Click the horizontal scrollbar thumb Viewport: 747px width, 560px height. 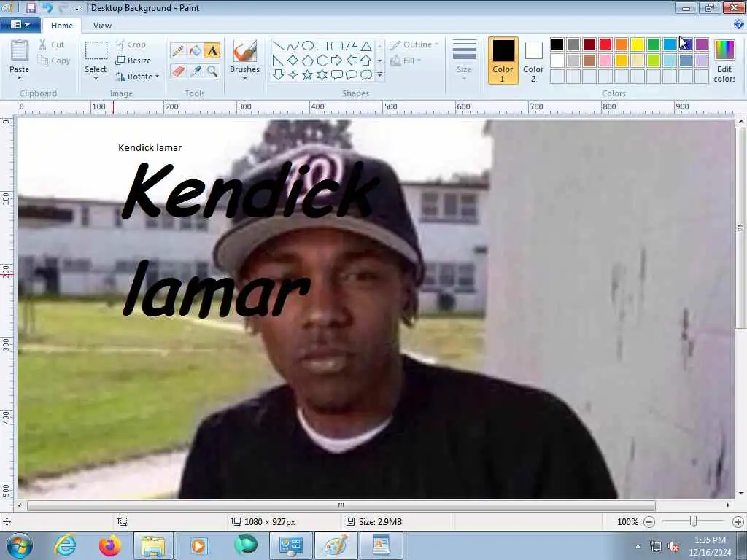341,505
